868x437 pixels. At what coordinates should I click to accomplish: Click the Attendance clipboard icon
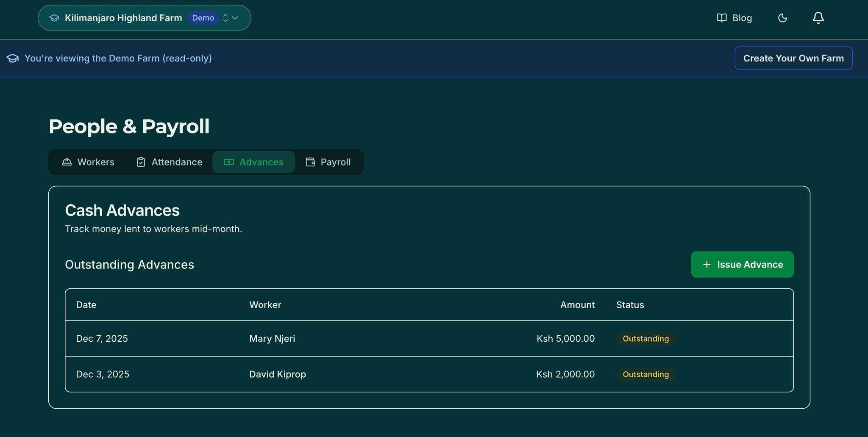tap(140, 162)
